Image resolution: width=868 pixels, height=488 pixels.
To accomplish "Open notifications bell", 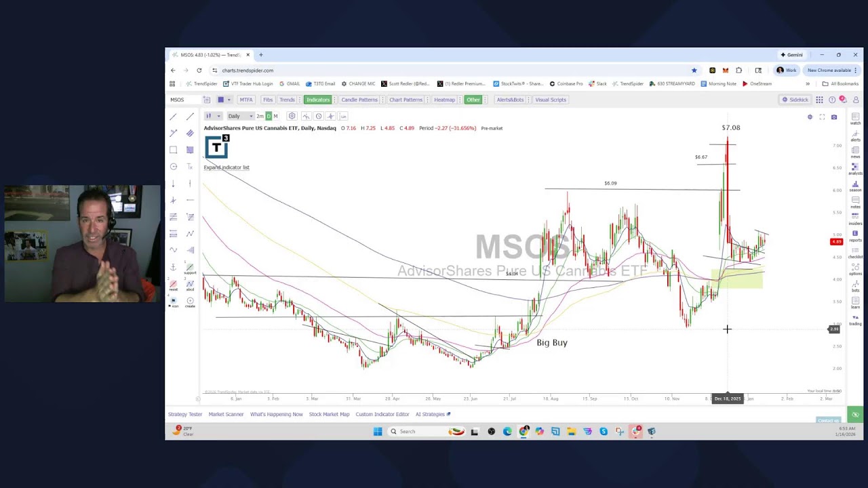I will coord(843,100).
